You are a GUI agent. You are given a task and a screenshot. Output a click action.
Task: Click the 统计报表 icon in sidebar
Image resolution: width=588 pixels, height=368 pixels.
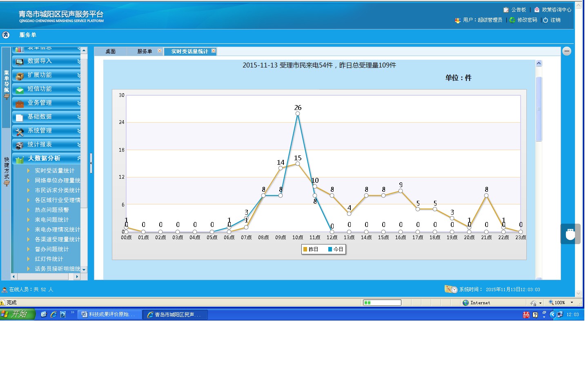[19, 145]
